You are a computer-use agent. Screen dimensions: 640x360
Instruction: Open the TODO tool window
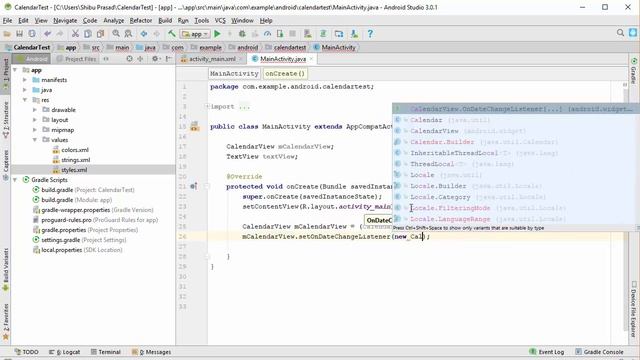point(27,352)
